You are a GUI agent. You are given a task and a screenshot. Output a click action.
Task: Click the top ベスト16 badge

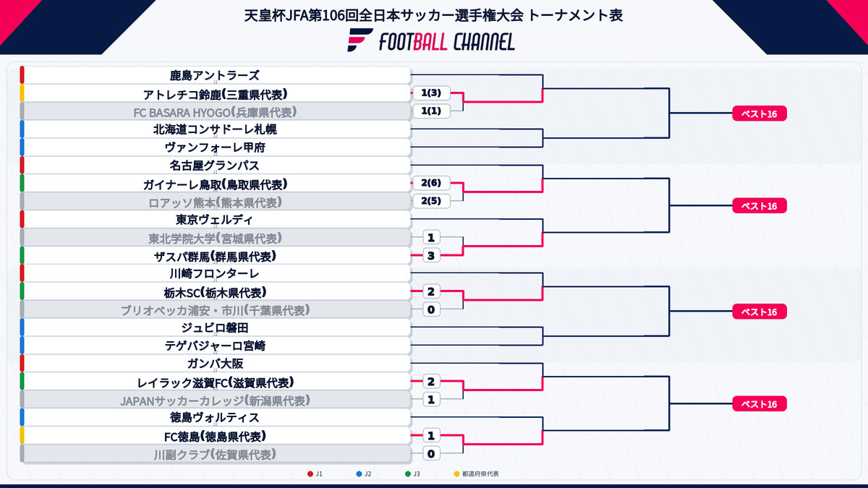tap(759, 114)
